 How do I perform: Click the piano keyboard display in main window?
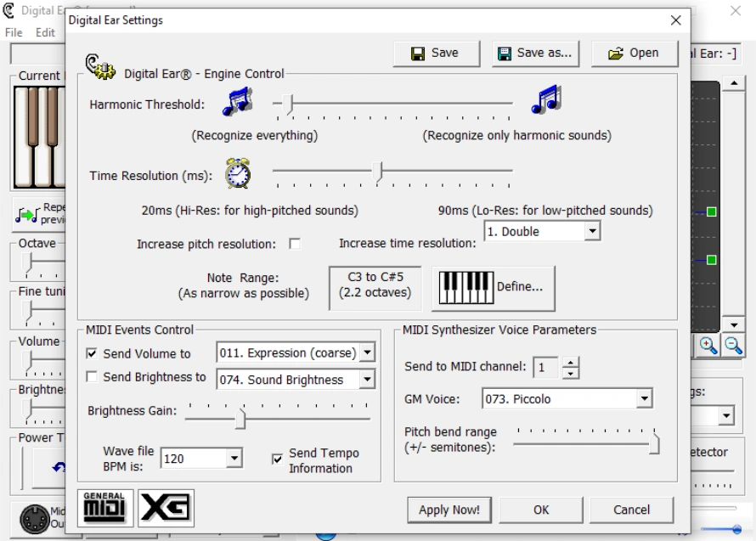click(x=40, y=137)
